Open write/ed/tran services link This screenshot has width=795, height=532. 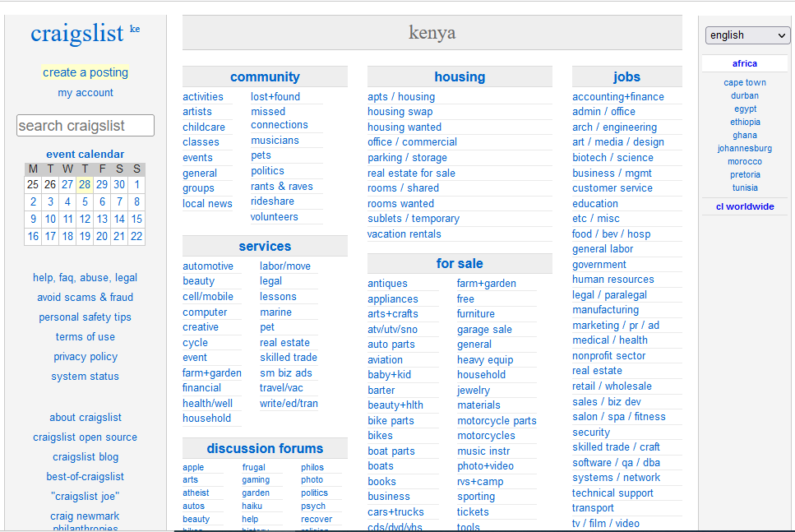coord(289,404)
